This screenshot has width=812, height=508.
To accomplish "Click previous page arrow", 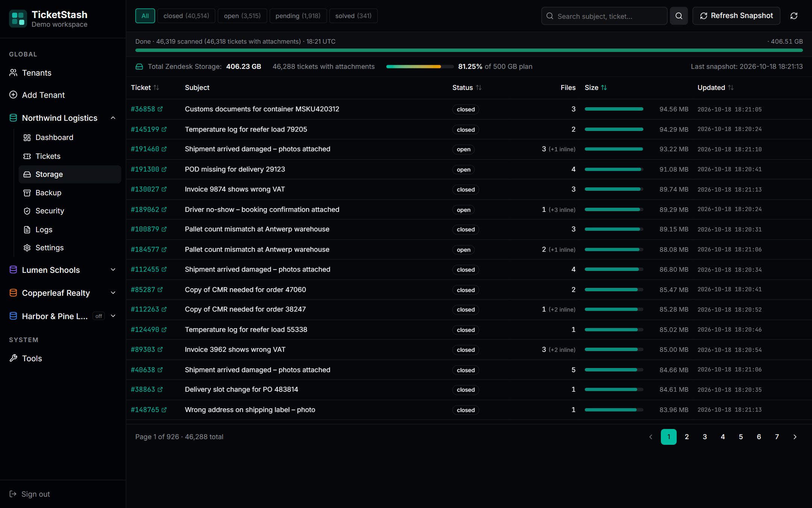I will 651,437.
